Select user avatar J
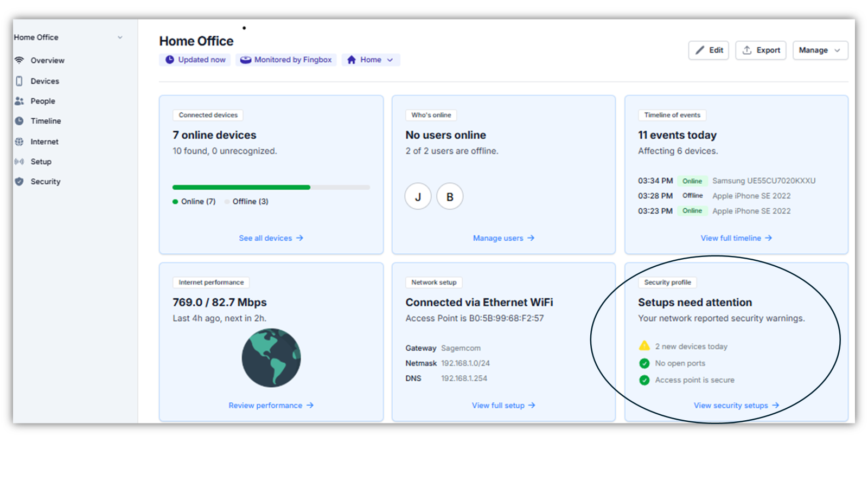The width and height of the screenshot is (868, 488). (x=418, y=196)
